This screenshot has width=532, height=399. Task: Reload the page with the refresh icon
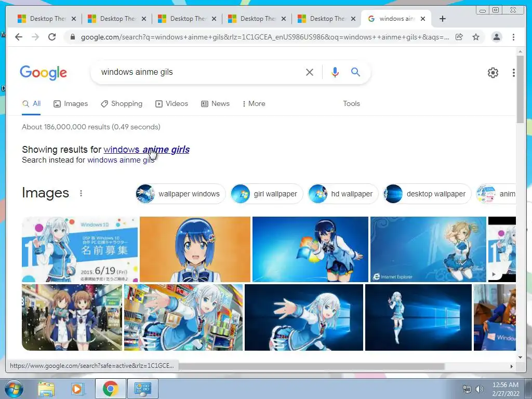(x=52, y=37)
